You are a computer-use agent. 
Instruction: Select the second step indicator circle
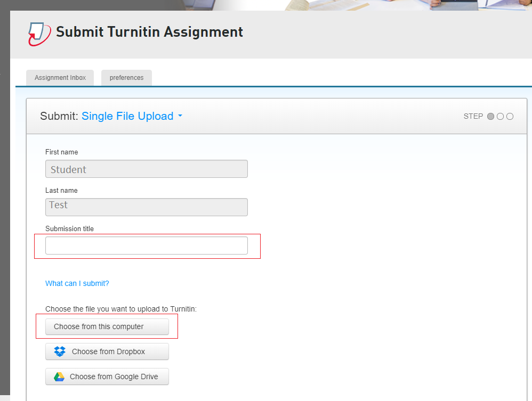(x=500, y=116)
